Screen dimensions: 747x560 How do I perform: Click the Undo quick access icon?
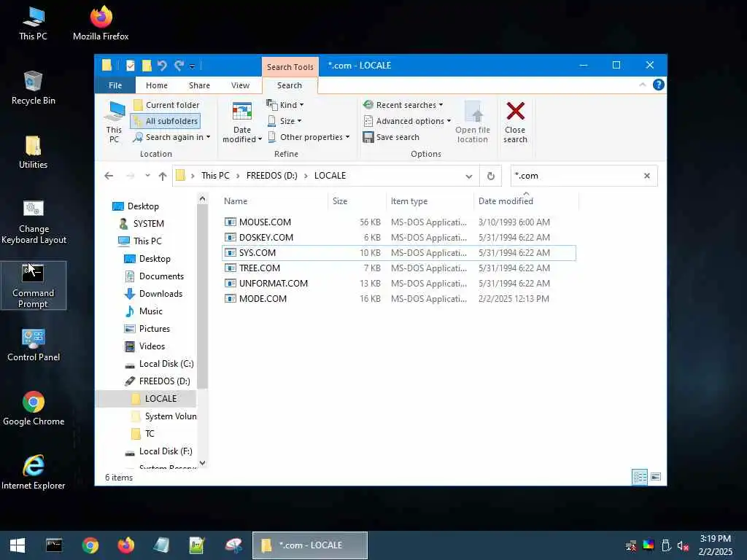162,65
